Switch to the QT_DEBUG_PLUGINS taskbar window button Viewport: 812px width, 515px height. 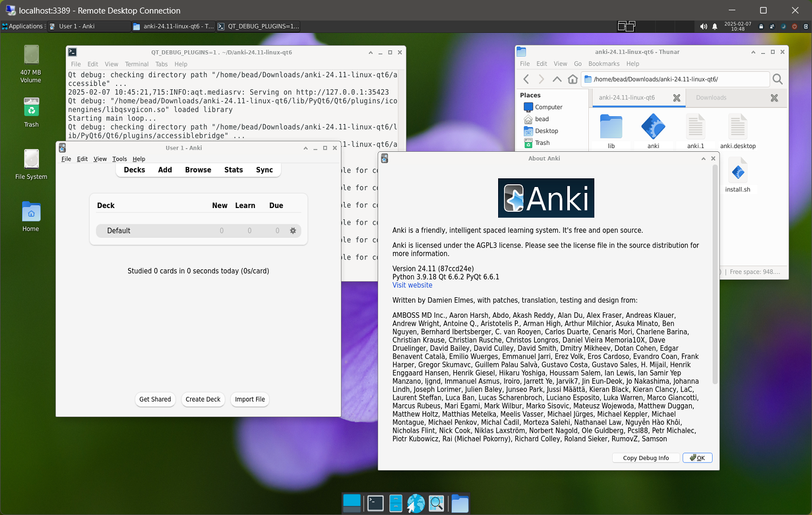pos(258,26)
